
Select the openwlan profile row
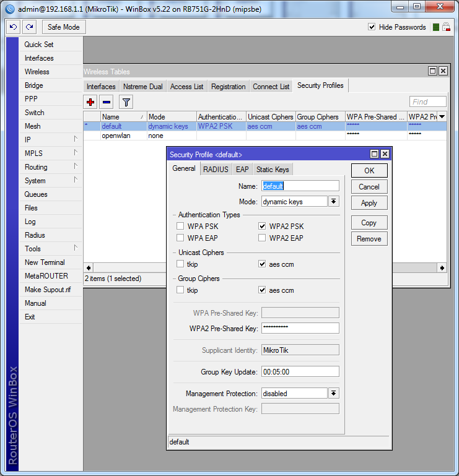(265, 136)
